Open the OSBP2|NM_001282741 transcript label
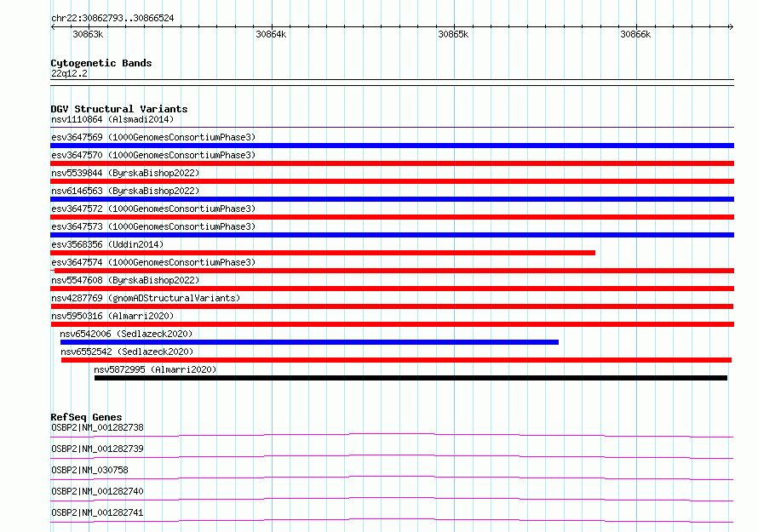The image size is (758, 532). pos(97,512)
